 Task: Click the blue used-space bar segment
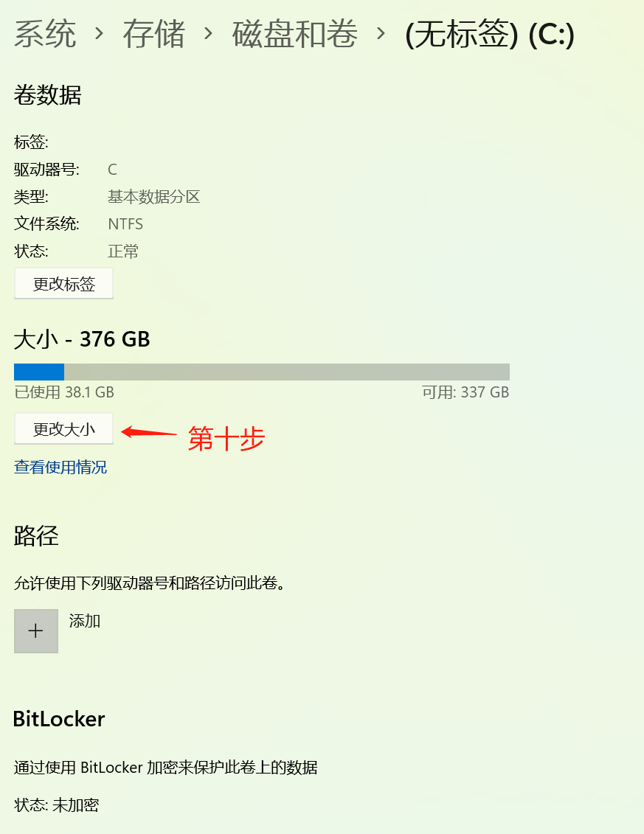point(39,372)
